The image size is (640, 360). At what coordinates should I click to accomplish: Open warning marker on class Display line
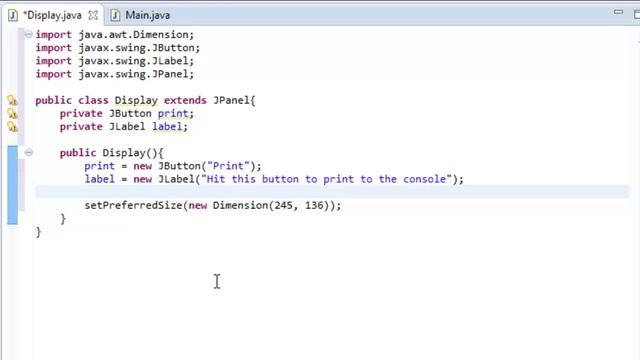13,100
